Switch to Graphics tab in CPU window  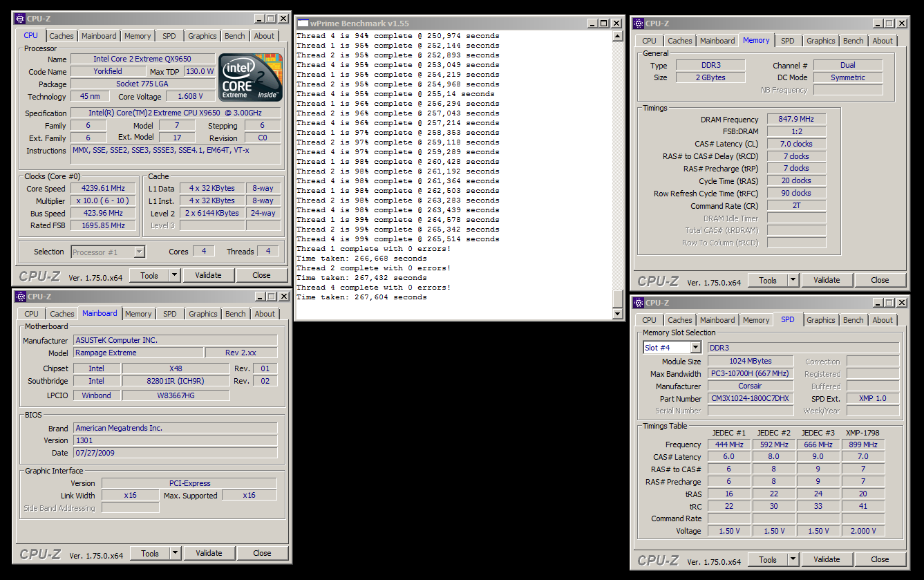click(202, 36)
